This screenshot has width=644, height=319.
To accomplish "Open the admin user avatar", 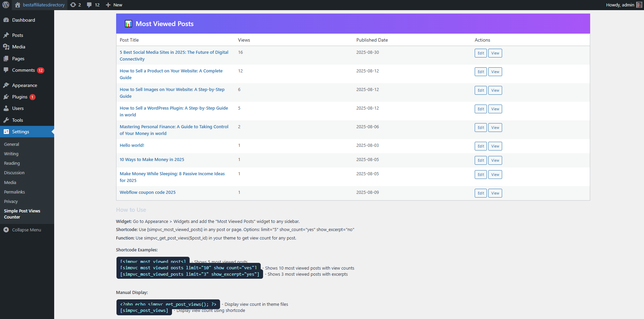I will click(639, 5).
